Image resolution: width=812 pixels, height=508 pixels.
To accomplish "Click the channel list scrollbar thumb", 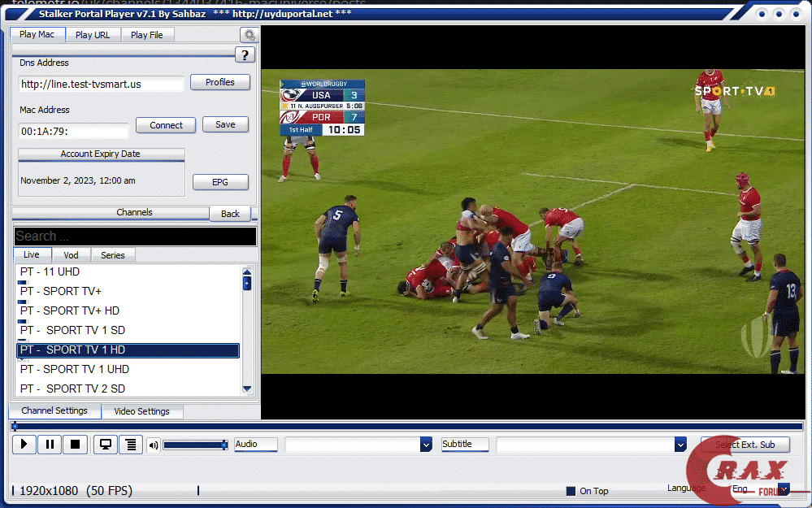I will (247, 283).
